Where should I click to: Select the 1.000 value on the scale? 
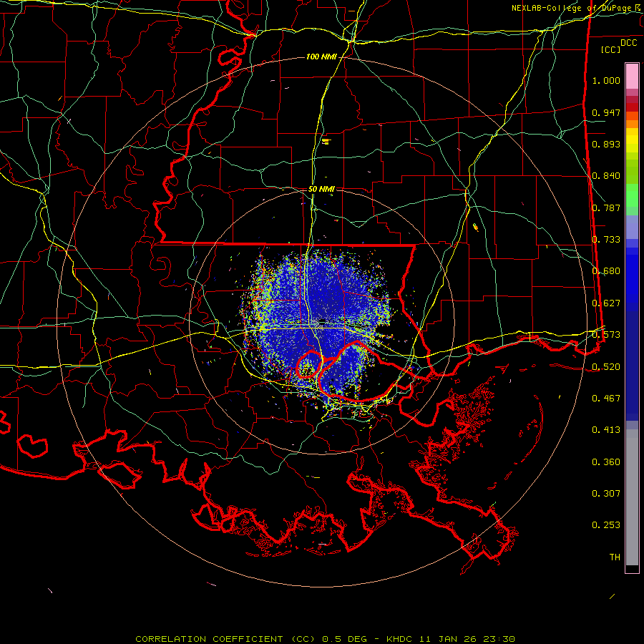click(x=606, y=80)
